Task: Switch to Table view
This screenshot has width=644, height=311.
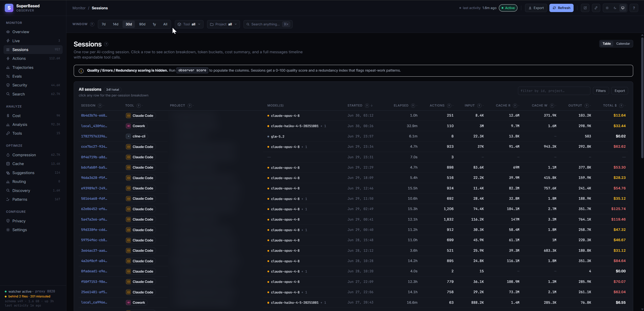Action: pyautogui.click(x=607, y=44)
